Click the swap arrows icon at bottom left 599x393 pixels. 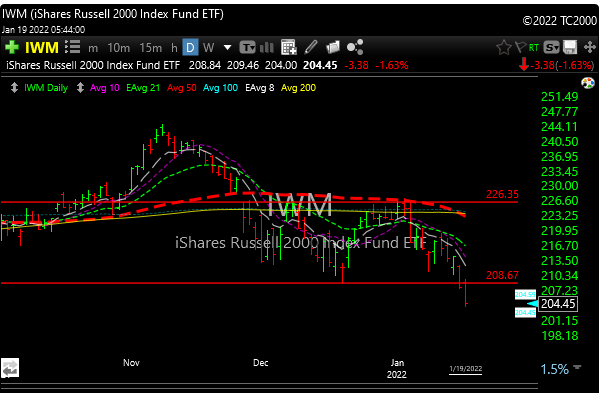(x=10, y=368)
